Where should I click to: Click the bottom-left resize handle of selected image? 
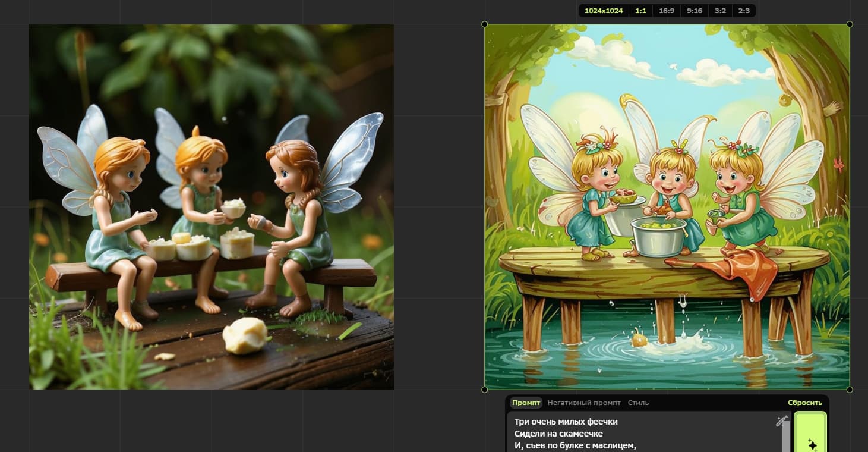pyautogui.click(x=485, y=390)
